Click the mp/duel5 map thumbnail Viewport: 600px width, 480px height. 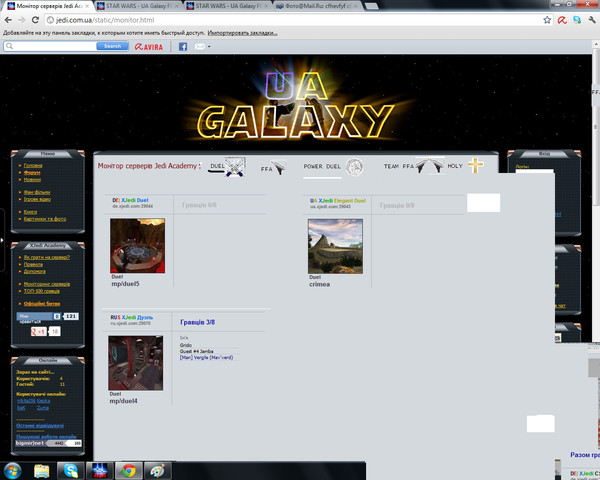[138, 246]
